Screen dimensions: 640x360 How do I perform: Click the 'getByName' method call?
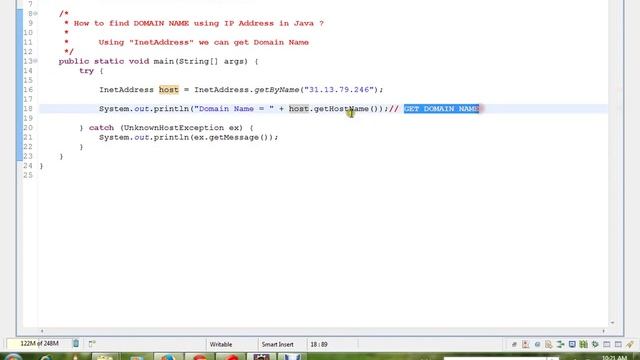(276, 90)
